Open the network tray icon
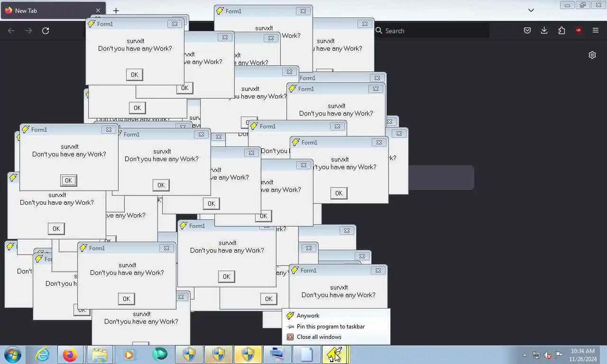607x364 pixels. pyautogui.click(x=536, y=355)
